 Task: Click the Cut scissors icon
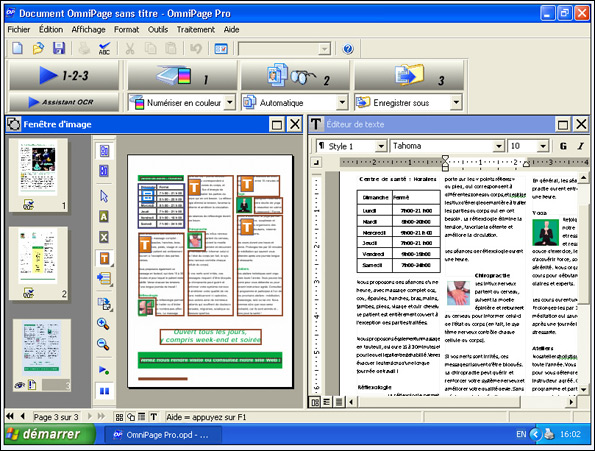pos(130,49)
